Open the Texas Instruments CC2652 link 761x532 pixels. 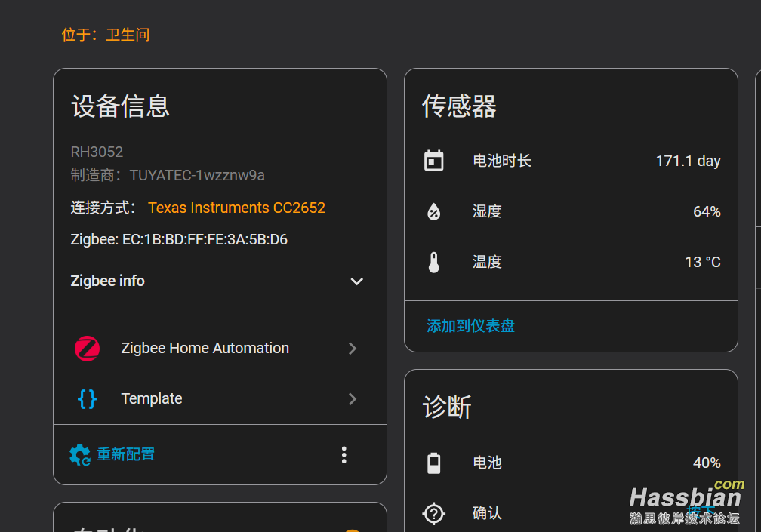point(236,207)
